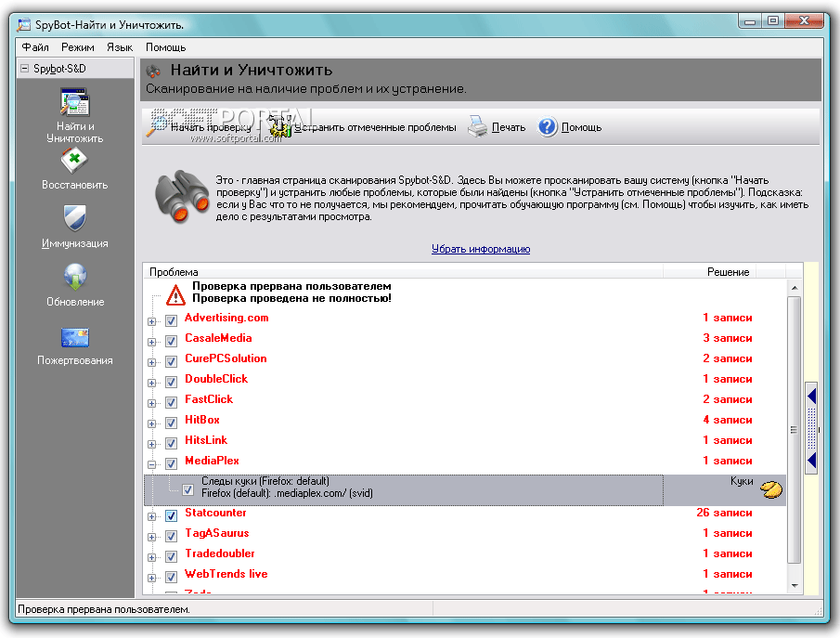Click the Убрать информацию link
The image size is (840, 638).
click(x=481, y=249)
